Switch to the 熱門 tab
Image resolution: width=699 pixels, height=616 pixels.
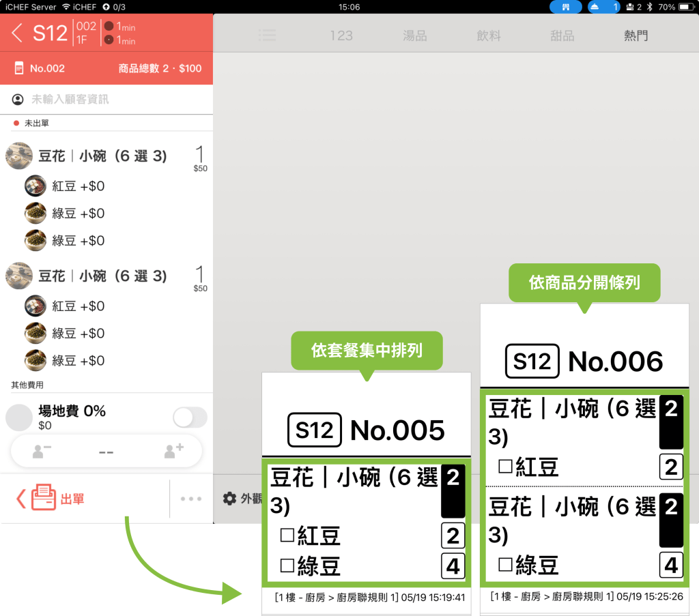(636, 35)
